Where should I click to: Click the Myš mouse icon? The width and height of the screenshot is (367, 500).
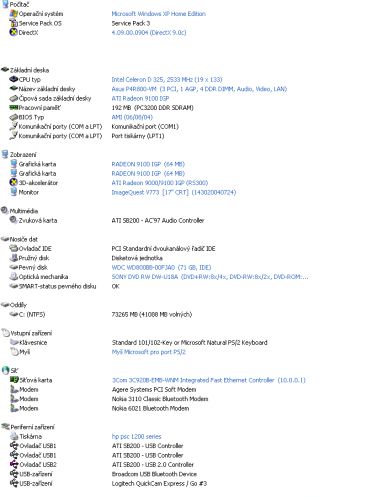14,352
